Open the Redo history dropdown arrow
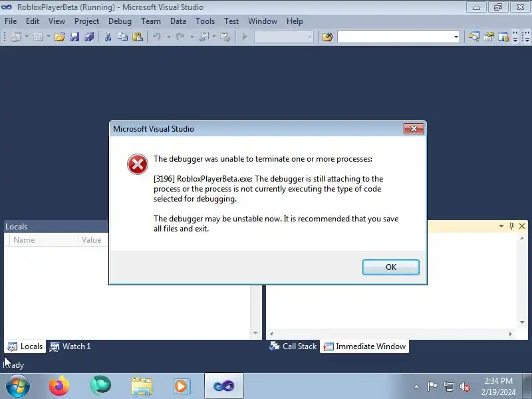The image size is (532, 399). pyautogui.click(x=192, y=37)
